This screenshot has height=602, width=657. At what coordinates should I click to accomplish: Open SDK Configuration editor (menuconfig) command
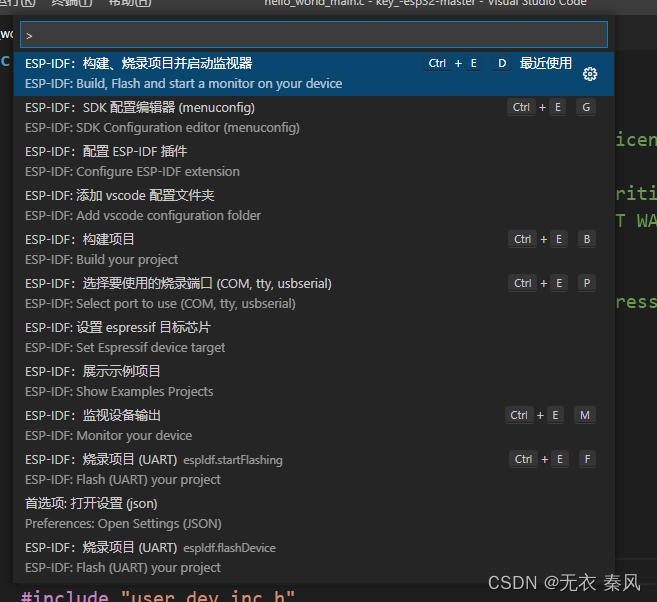pyautogui.click(x=314, y=118)
